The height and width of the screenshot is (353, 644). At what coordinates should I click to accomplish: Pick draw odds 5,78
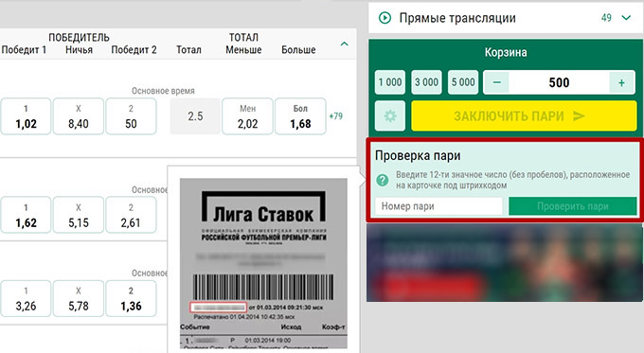click(x=79, y=298)
